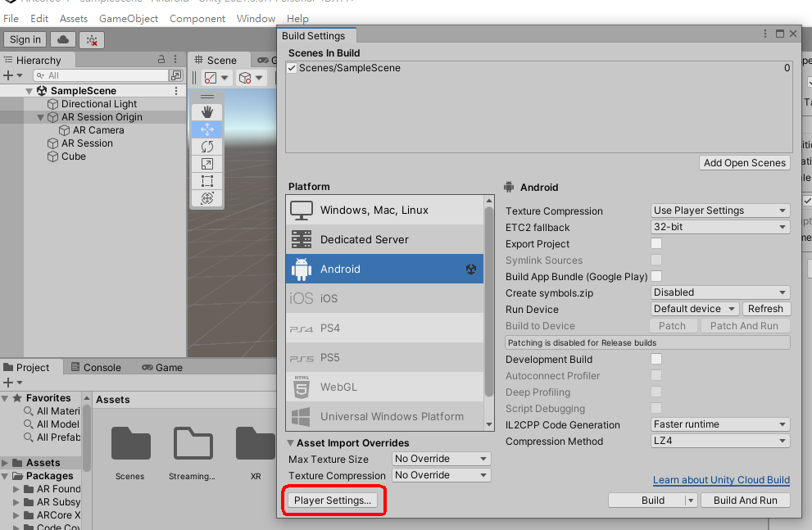Open Texture Compression dropdown in Android settings

[720, 211]
